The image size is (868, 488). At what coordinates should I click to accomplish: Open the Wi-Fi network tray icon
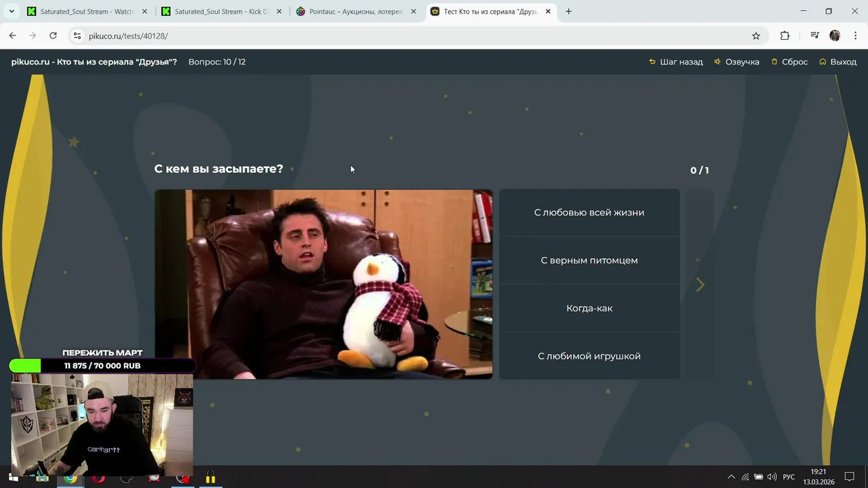[745, 477]
